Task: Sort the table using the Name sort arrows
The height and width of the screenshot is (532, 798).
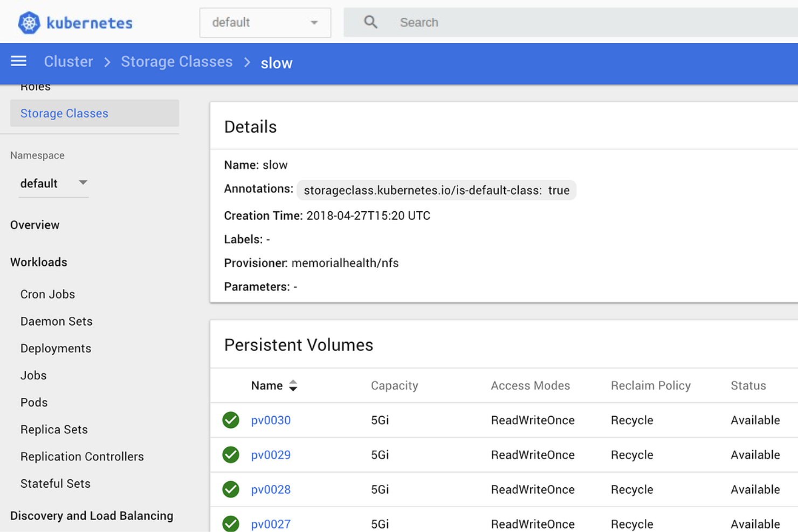Action: 293,385
